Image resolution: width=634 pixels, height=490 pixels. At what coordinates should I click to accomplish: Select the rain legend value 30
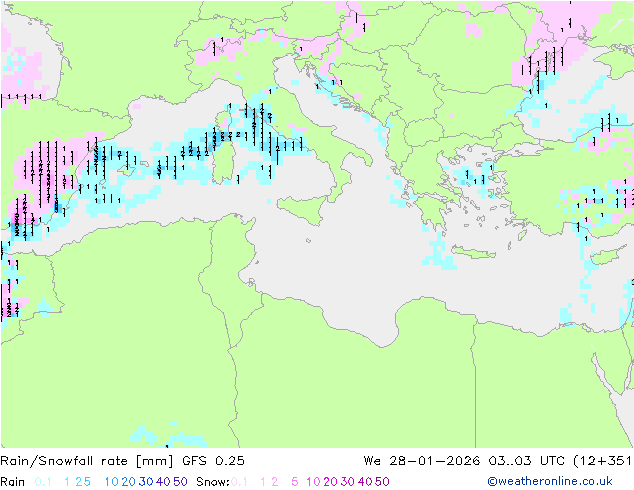coord(146,482)
